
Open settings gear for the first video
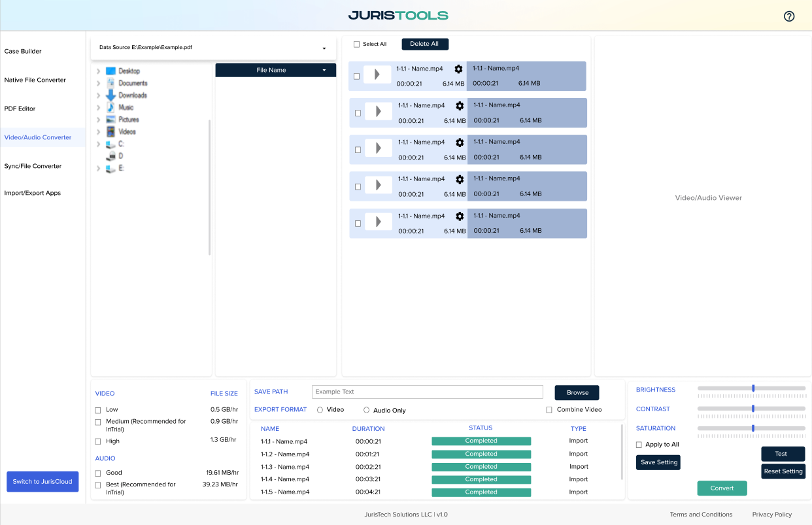pyautogui.click(x=458, y=69)
